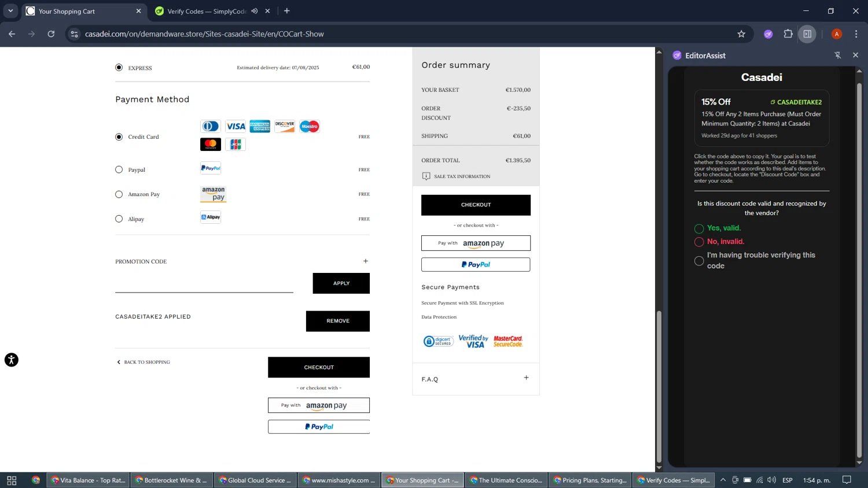Viewport: 868px width, 488px height.
Task: Open Bottlerocket Wine taskbar window
Action: click(x=171, y=480)
